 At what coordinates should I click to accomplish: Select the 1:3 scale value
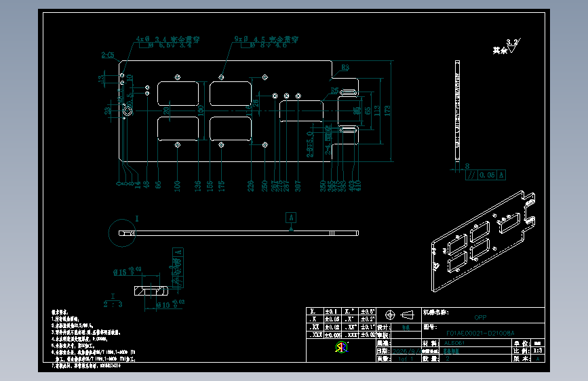click(x=538, y=350)
